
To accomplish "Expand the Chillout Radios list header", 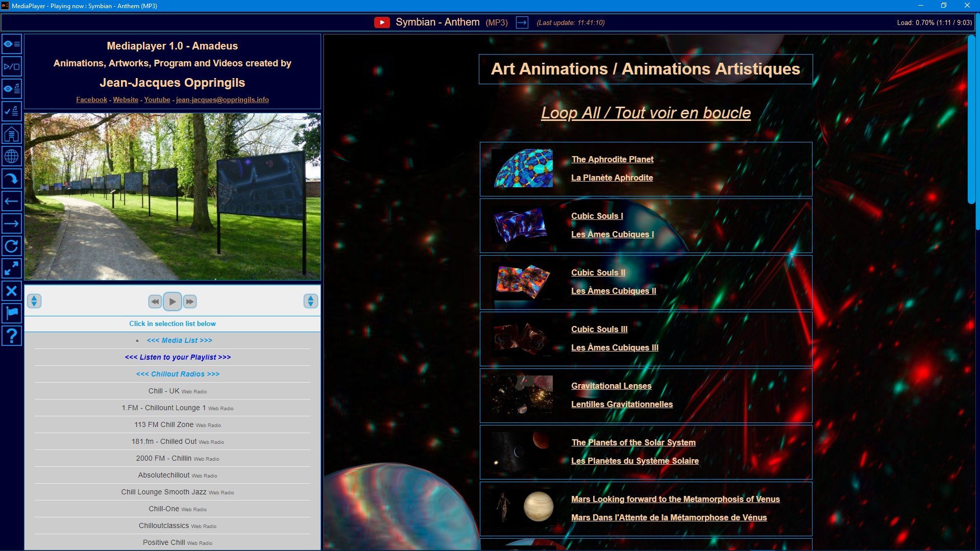I will (x=178, y=374).
